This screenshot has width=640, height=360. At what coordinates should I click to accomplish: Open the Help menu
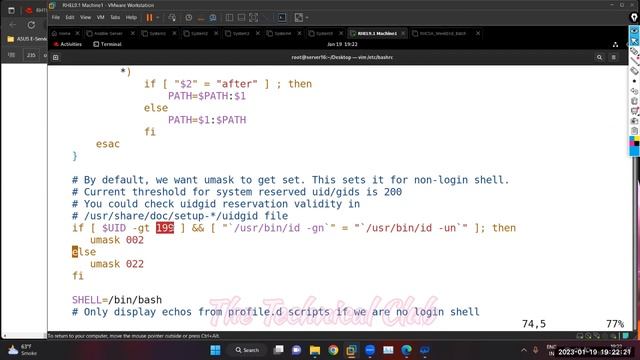click(x=131, y=18)
